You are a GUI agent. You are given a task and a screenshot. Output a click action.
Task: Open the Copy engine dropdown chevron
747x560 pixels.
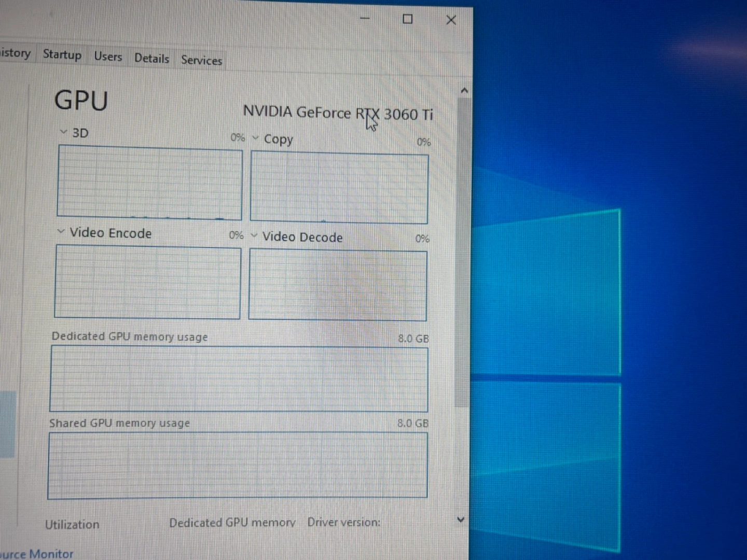click(255, 138)
